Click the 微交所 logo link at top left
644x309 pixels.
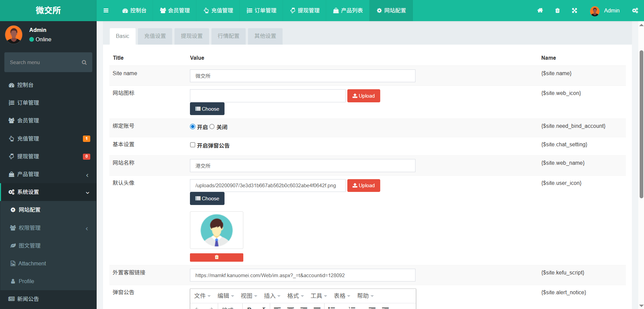tap(48, 10)
